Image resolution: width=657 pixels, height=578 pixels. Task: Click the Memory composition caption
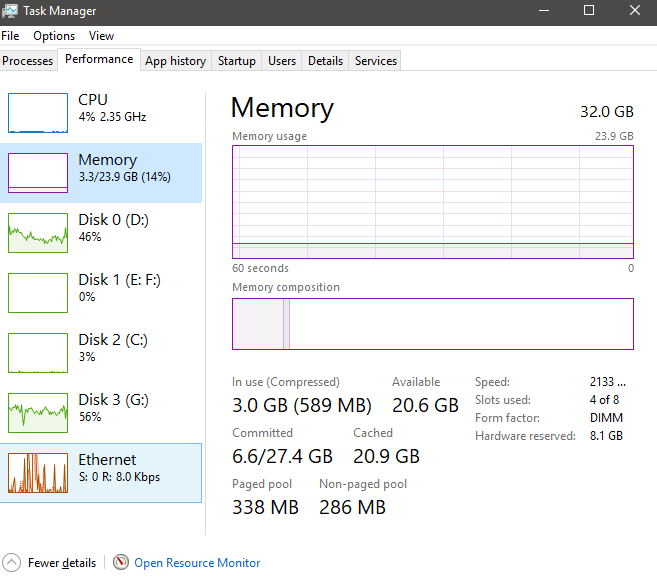pyautogui.click(x=286, y=287)
